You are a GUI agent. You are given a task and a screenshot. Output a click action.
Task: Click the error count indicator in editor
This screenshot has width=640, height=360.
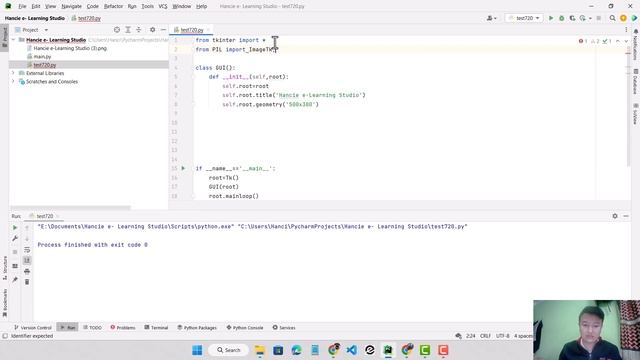pyautogui.click(x=582, y=41)
